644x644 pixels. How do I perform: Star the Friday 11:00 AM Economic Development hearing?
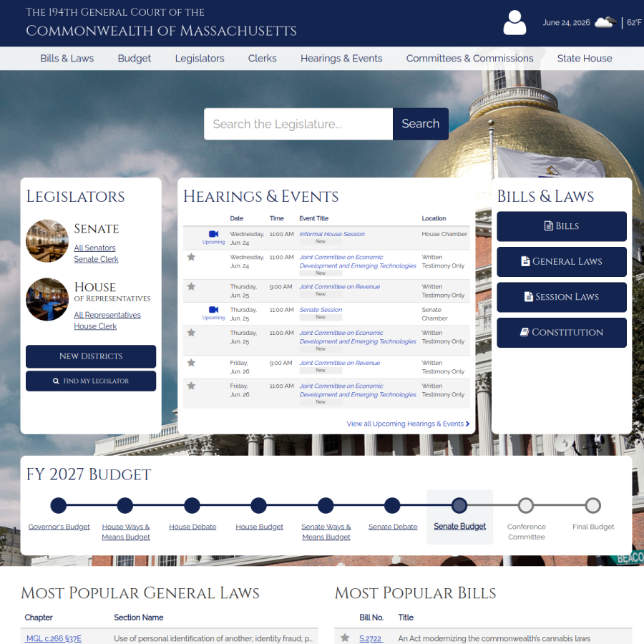point(191,386)
